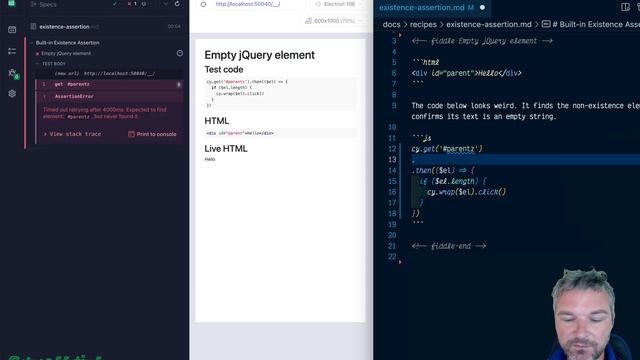Image resolution: width=640 pixels, height=360 pixels.
Task: Expand View stack trace
Action: click(72, 134)
